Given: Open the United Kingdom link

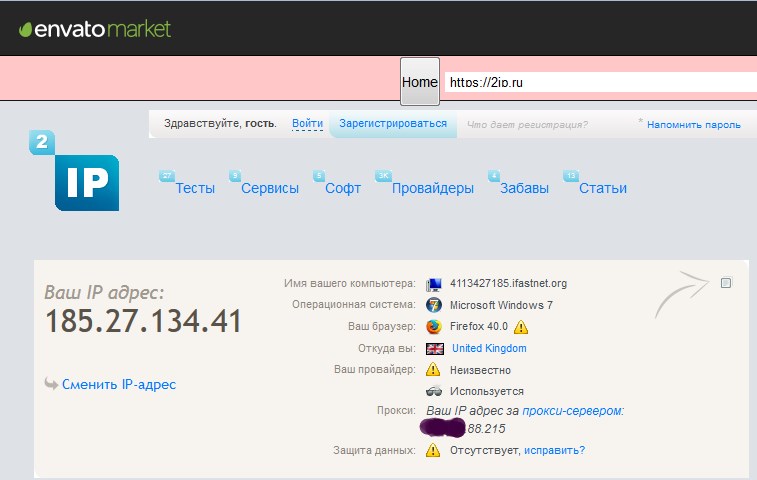Looking at the screenshot, I should click(x=489, y=348).
